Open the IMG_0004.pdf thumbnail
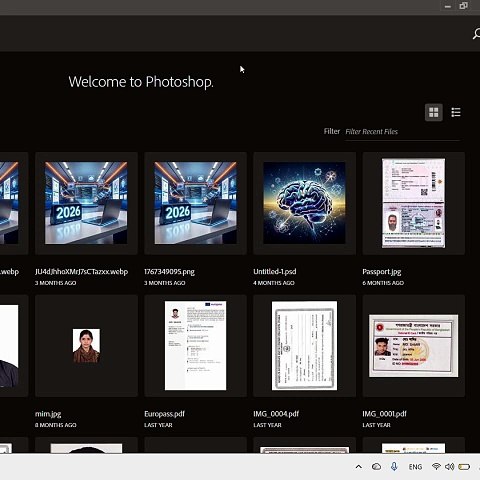Viewport: 480px width, 480px height. click(x=304, y=346)
